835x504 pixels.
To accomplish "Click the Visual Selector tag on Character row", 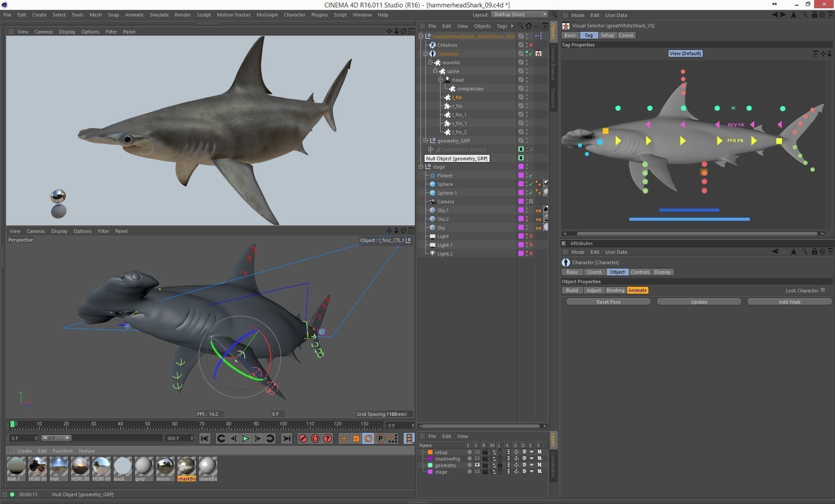I will (x=538, y=53).
